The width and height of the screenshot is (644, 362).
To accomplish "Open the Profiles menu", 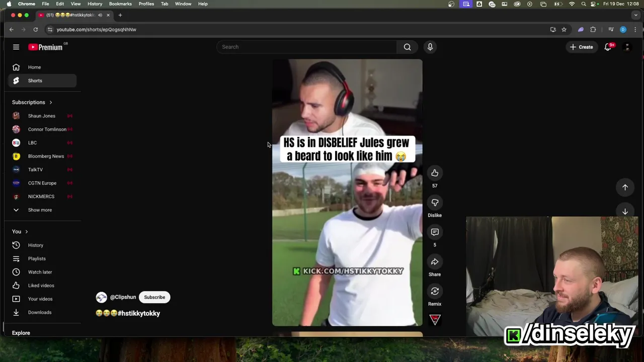I will click(146, 4).
